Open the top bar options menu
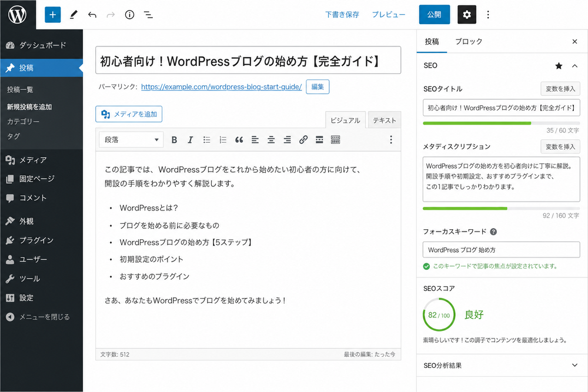 [488, 15]
